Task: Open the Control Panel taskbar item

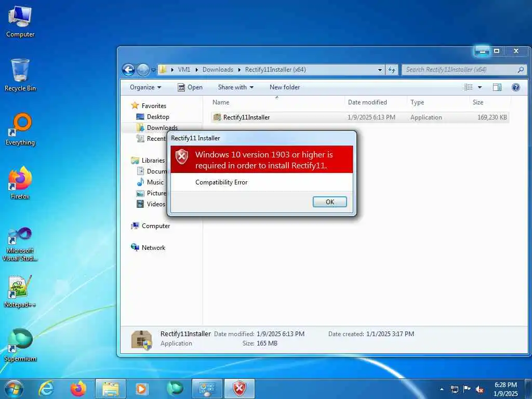Action: 207,389
